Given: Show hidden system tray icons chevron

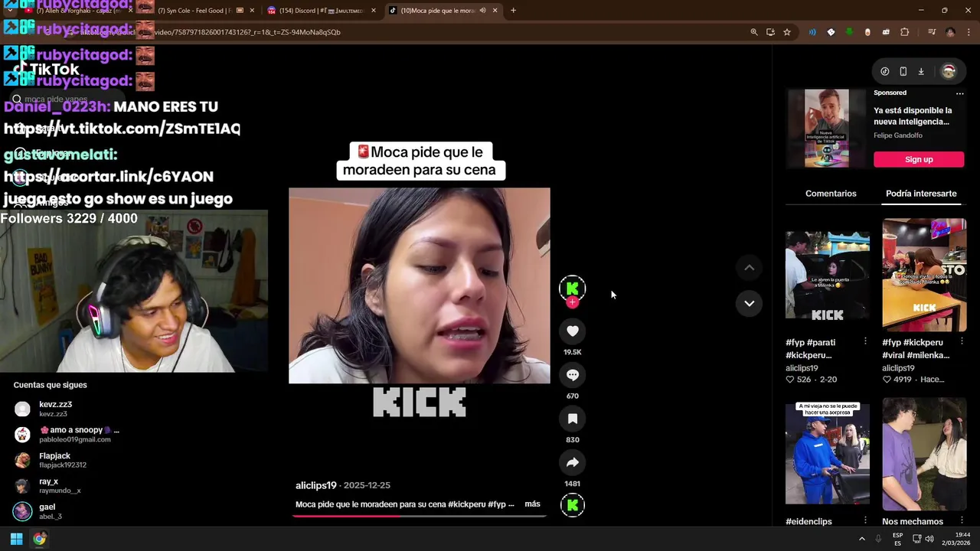Looking at the screenshot, I should click(861, 539).
